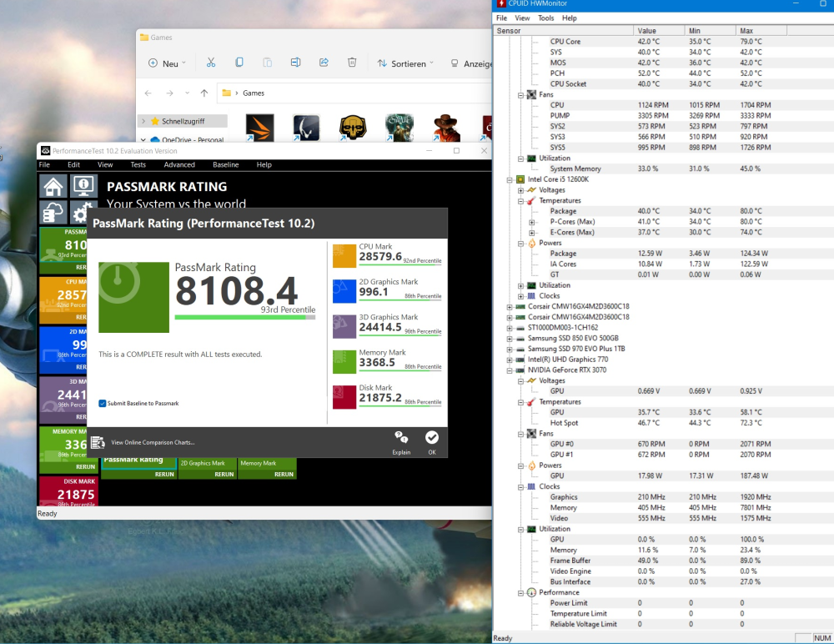Click the cut scissors icon in Explorer toolbar
This screenshot has height=644, width=834.
(211, 63)
